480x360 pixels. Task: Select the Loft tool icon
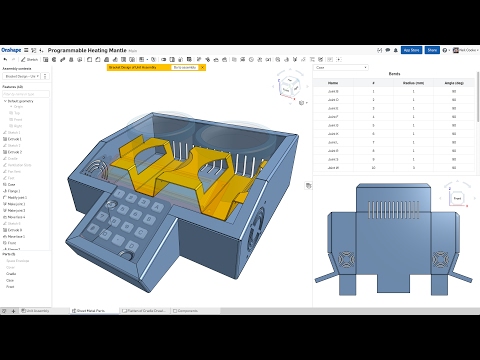71,59
